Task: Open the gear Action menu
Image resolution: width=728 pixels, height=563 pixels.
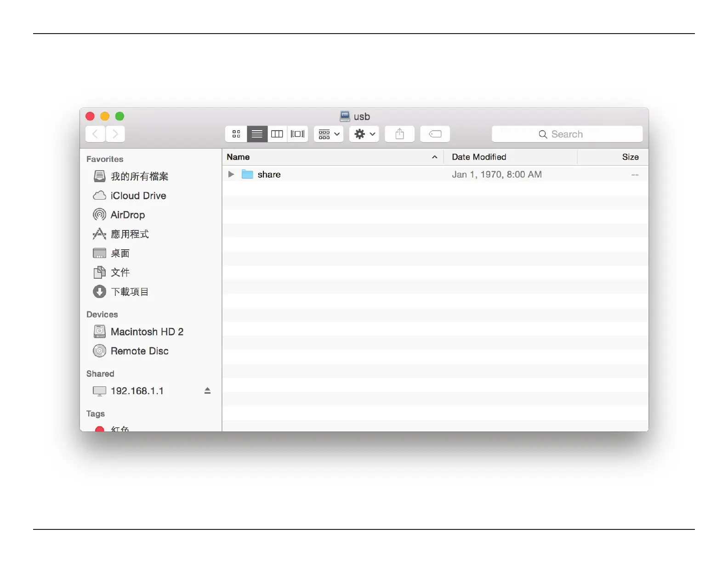Action: click(x=364, y=134)
